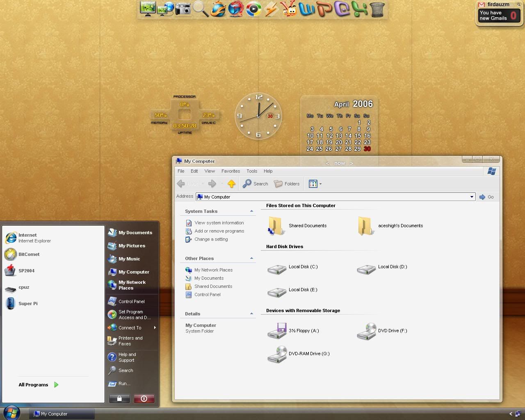This screenshot has height=420, width=525.
Task: Launch BitComet from Start menu
Action: tap(29, 254)
